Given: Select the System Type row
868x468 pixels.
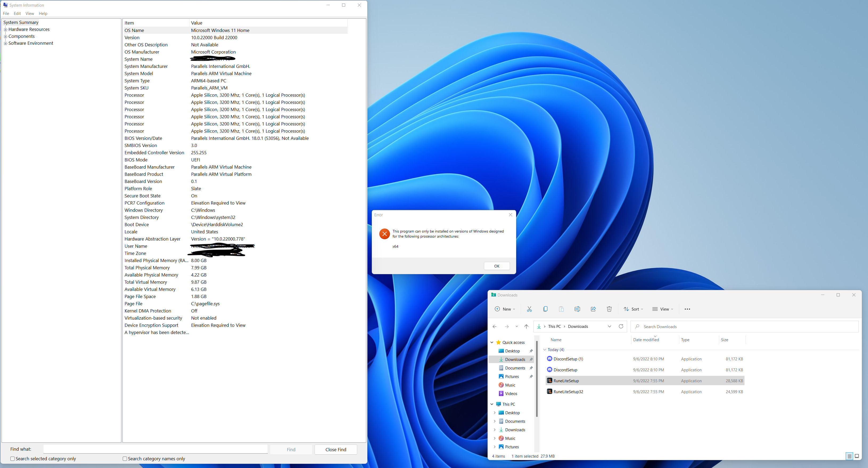Looking at the screenshot, I should pyautogui.click(x=235, y=81).
